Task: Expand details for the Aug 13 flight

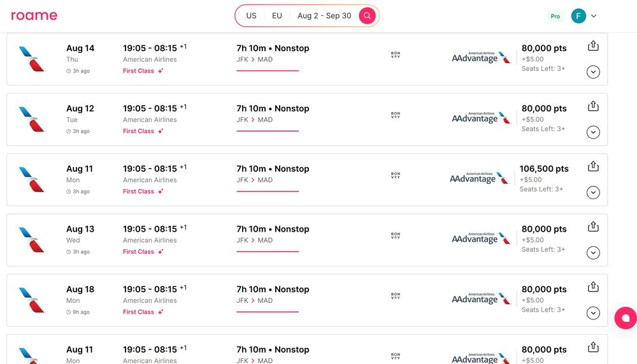Action: coord(593,253)
